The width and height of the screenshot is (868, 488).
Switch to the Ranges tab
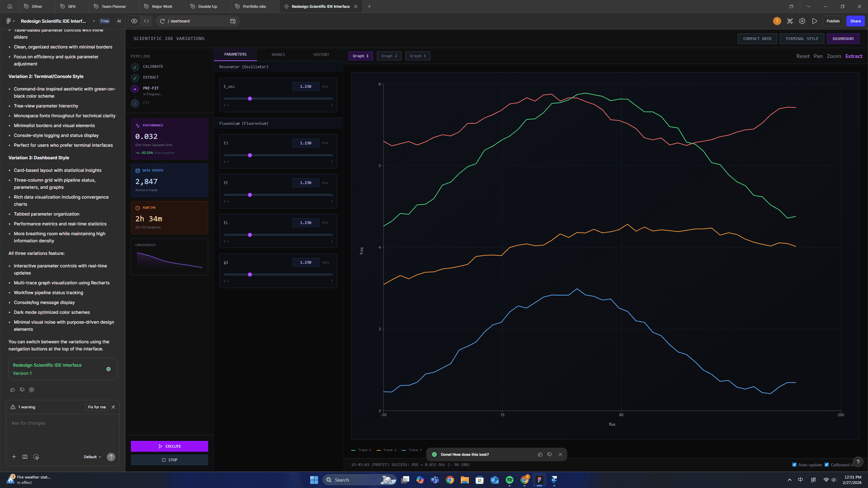point(278,55)
